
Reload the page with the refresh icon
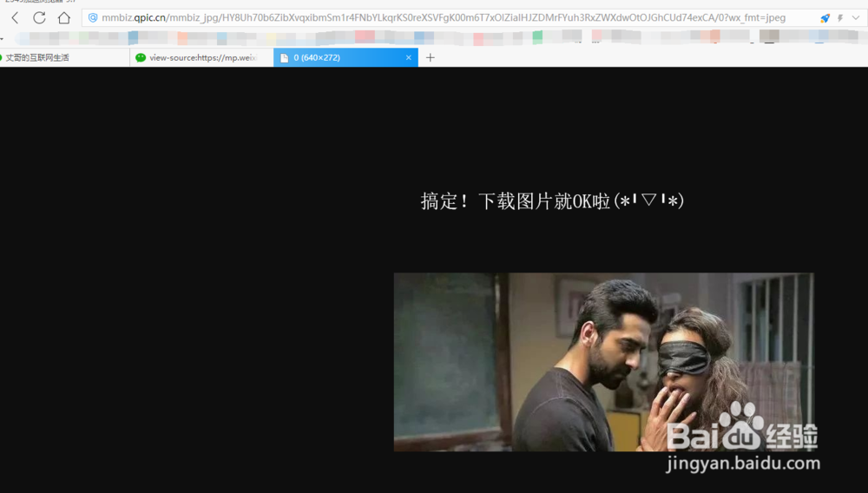(x=39, y=17)
